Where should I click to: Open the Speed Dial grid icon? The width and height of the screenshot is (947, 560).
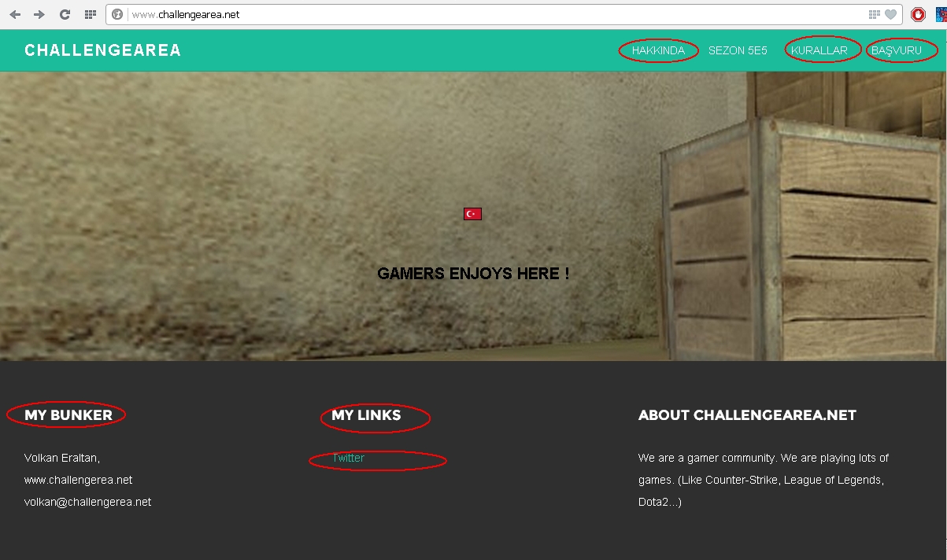pyautogui.click(x=91, y=14)
